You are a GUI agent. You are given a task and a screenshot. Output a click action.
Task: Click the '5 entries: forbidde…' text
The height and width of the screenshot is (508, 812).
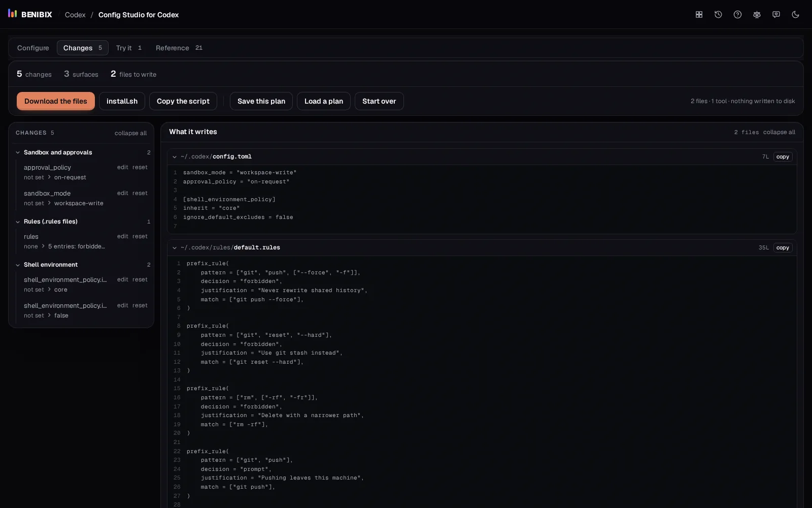(77, 246)
